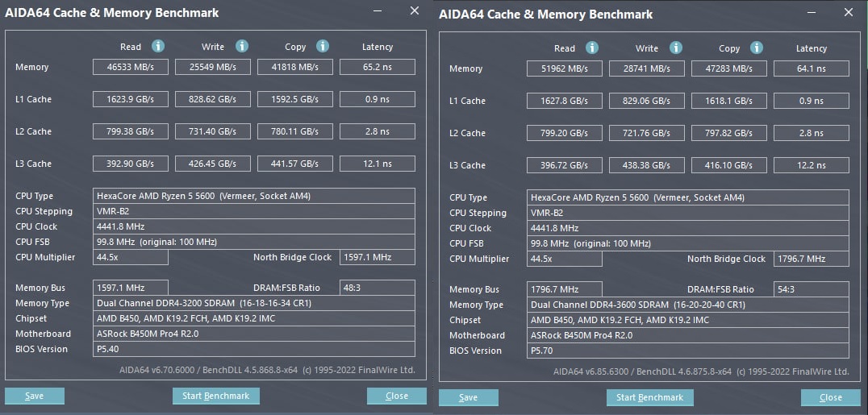This screenshot has width=868, height=415.
Task: Click Write info icon in DDR4-3200 window
Action: point(242,47)
